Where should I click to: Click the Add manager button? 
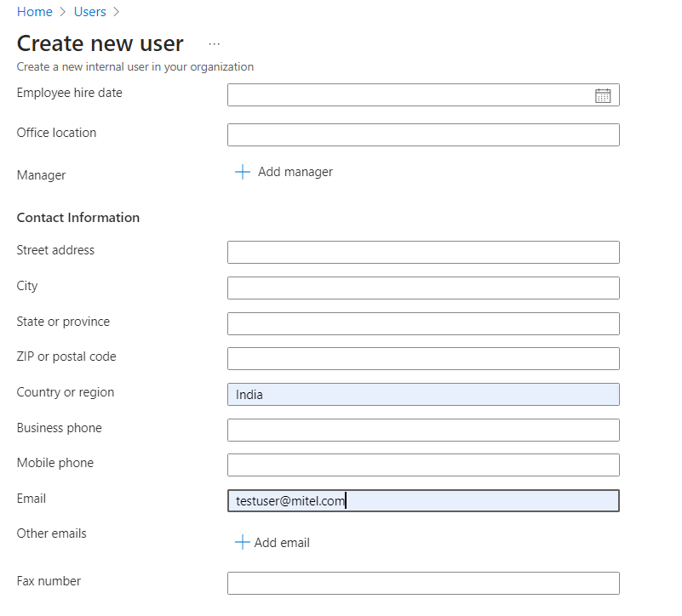[x=295, y=172]
